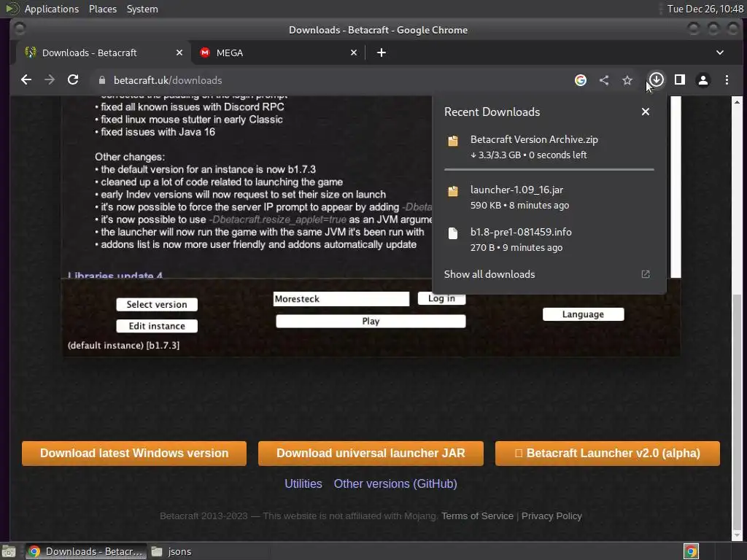Open a new tab with plus button
Viewport: 747px width, 560px height.
coord(382,52)
